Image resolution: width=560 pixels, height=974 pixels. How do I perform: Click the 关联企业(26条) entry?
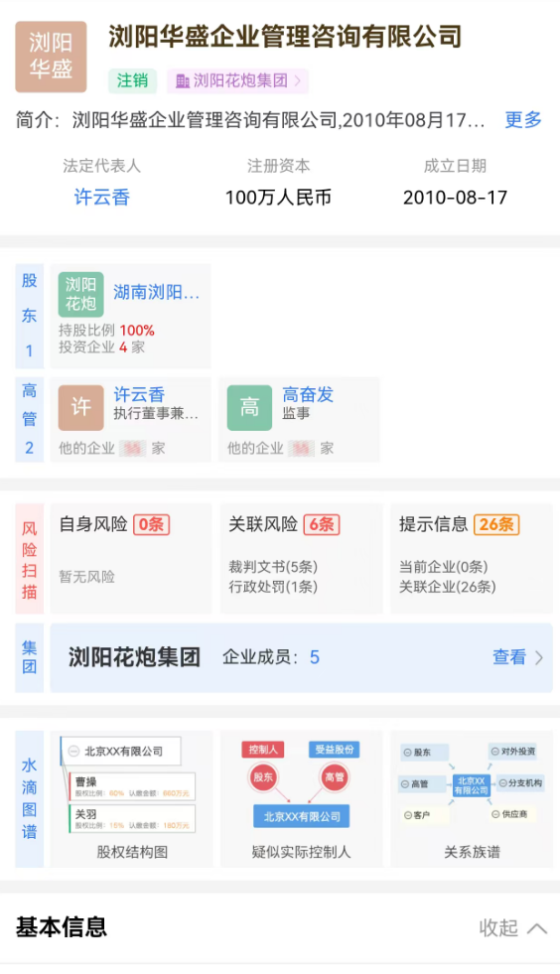click(x=448, y=587)
